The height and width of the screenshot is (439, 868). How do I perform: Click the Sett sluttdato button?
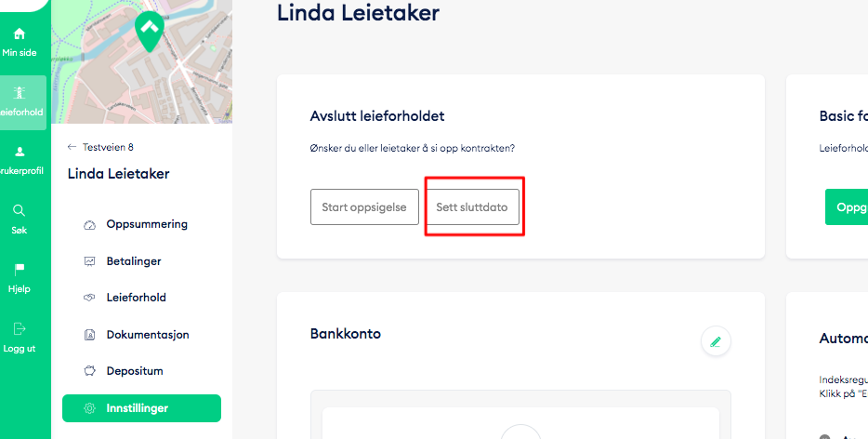pos(472,207)
